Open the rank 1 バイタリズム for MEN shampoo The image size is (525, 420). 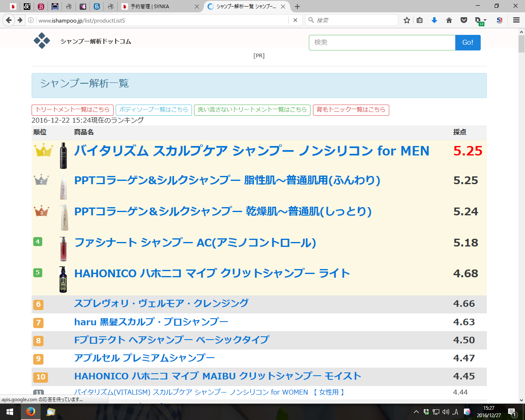pyautogui.click(x=251, y=151)
